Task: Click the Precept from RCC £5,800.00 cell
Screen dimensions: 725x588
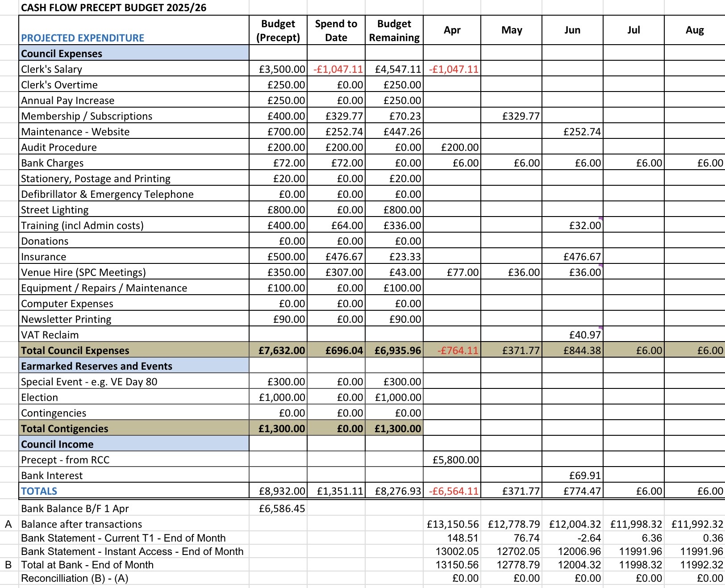Action: pos(455,460)
